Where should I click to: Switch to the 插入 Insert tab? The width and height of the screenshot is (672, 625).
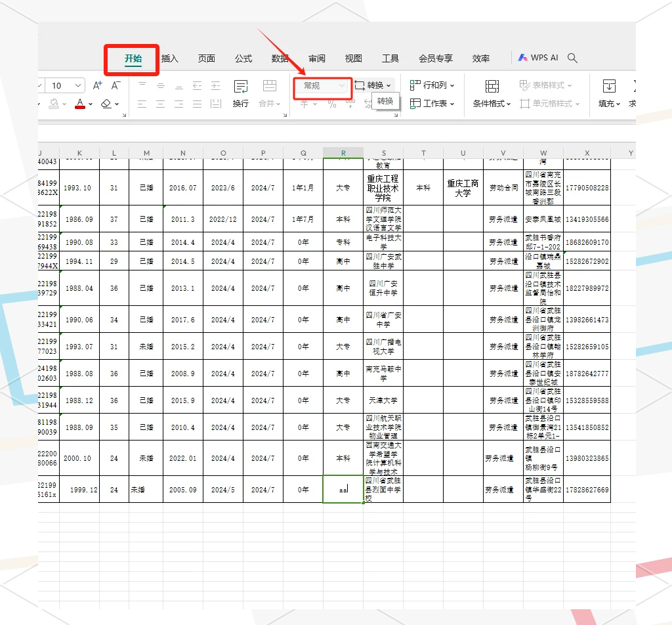pyautogui.click(x=170, y=58)
